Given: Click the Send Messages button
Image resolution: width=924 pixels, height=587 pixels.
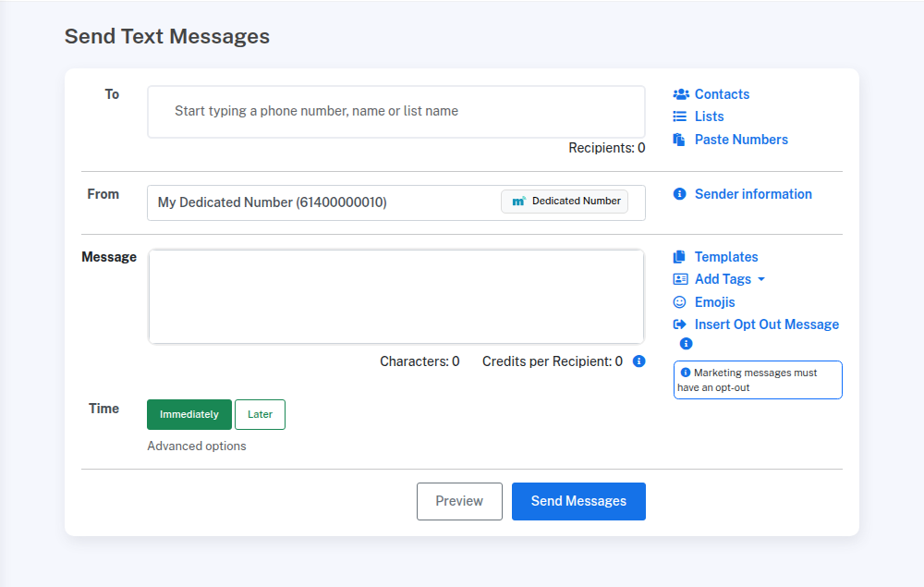Looking at the screenshot, I should point(578,501).
